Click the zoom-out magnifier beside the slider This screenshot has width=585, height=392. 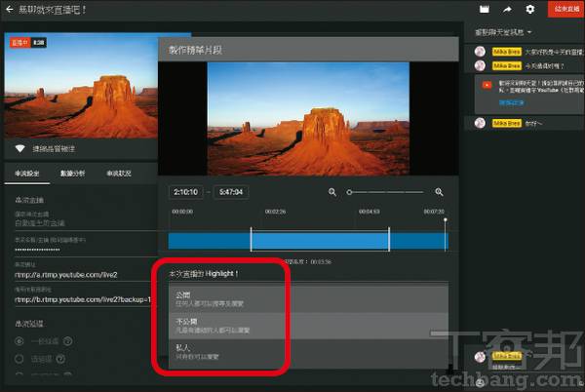coord(332,192)
